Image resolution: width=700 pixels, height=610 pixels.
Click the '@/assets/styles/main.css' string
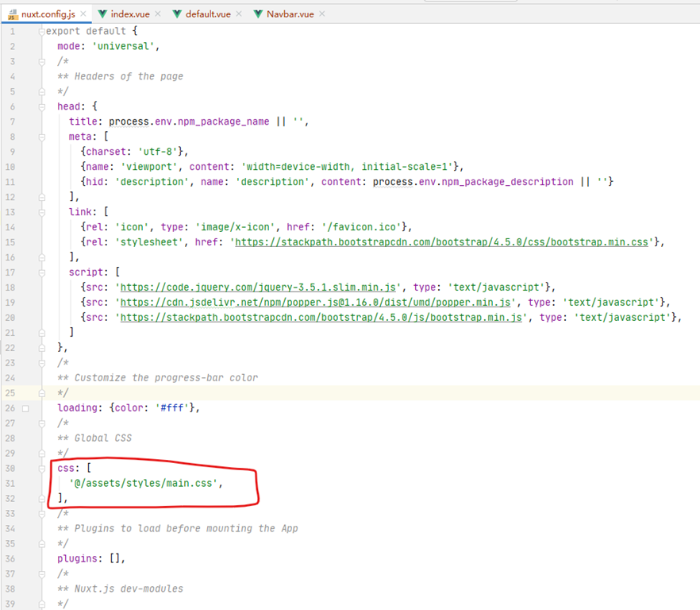tap(144, 484)
